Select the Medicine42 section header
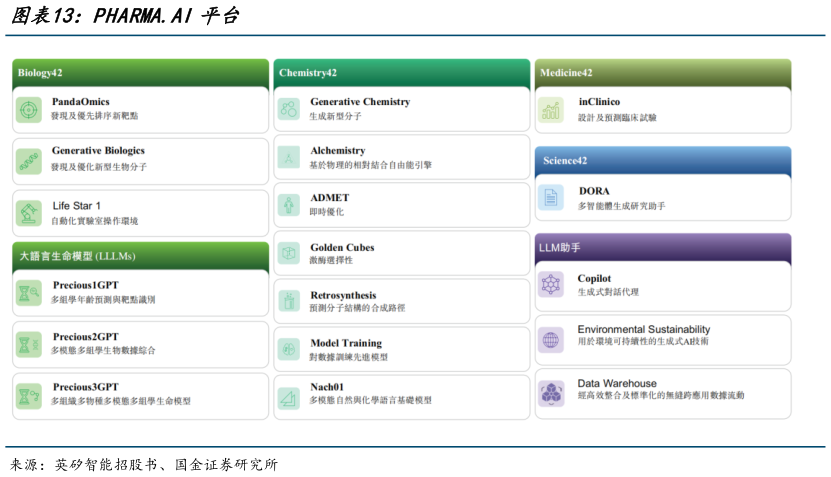Image resolution: width=831 pixels, height=477 pixels. click(663, 73)
